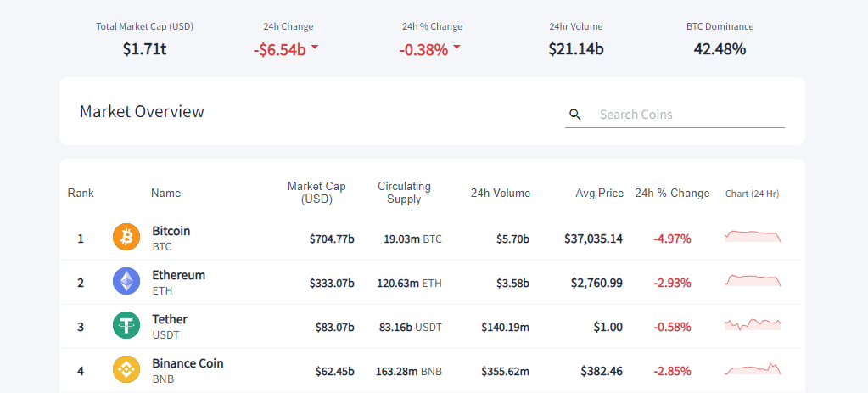Click the search magnifier icon

(575, 115)
